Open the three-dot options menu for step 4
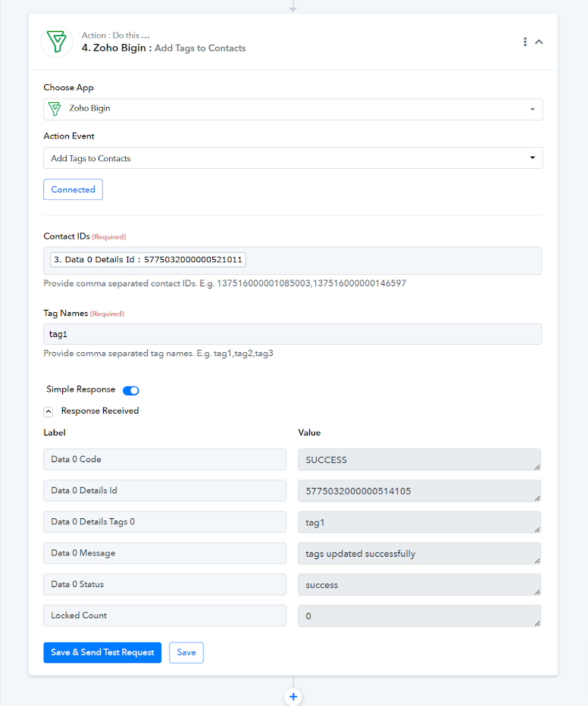Screen dimensions: 588x706 coord(525,42)
